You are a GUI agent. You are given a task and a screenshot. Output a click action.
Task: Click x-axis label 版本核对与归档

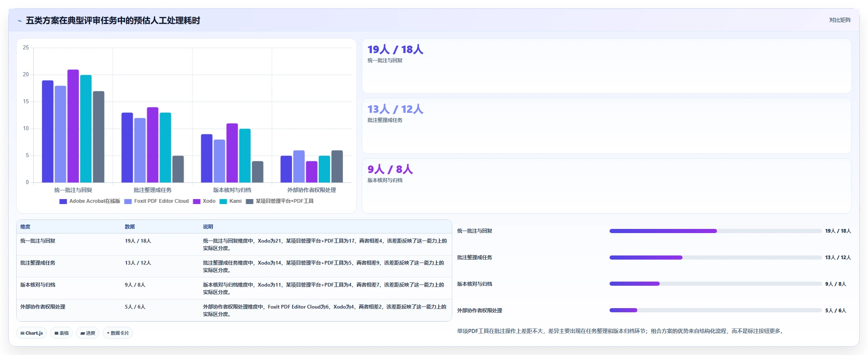(232, 190)
